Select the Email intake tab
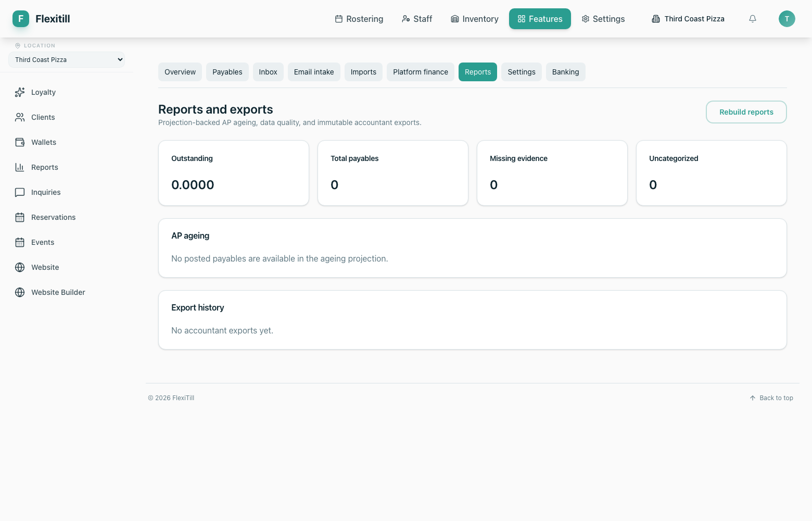This screenshot has height=521, width=812. point(314,72)
